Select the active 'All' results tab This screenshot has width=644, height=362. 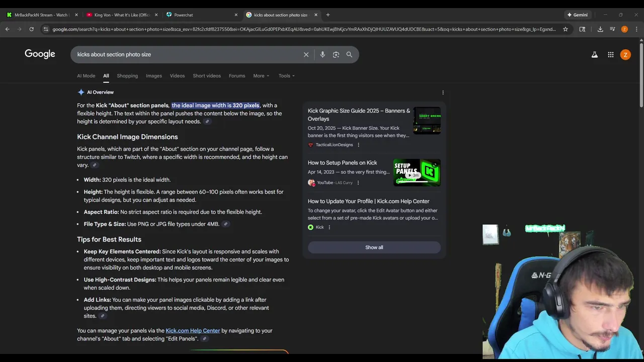[106, 76]
